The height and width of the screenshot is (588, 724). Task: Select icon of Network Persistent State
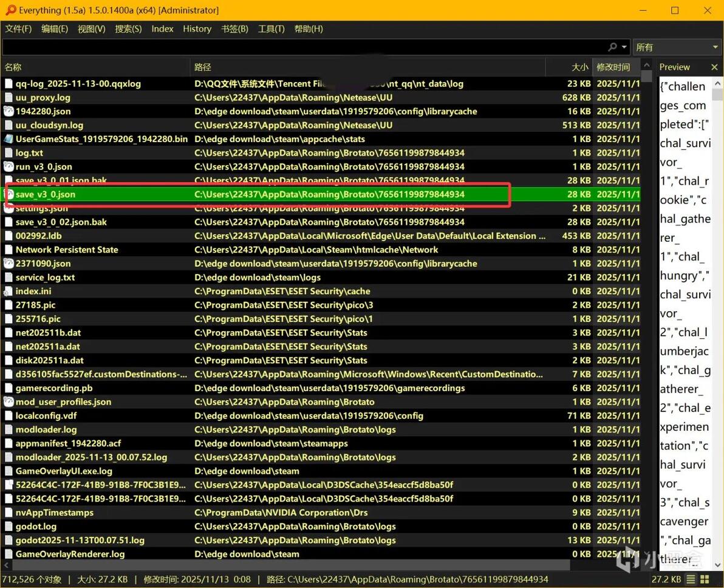point(9,250)
